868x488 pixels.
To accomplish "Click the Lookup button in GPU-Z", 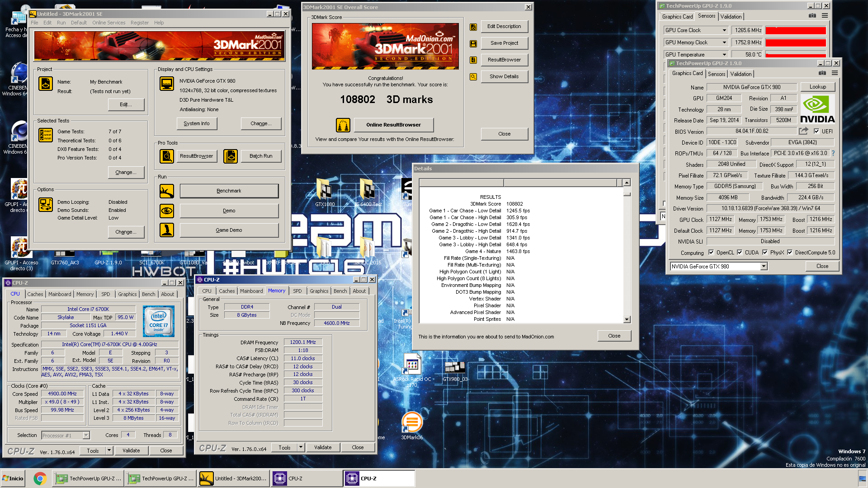I will tap(818, 87).
